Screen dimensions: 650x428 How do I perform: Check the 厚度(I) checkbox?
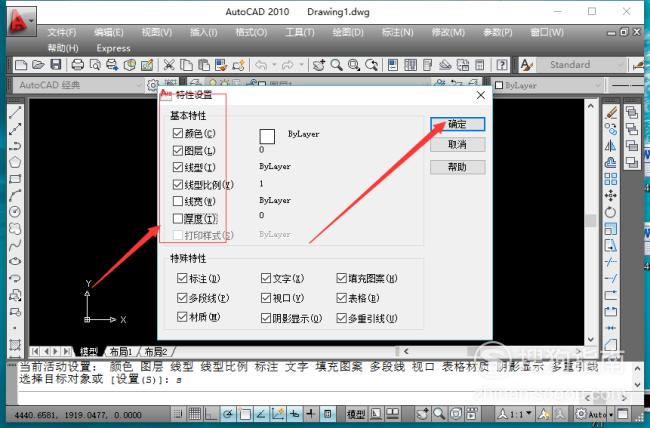[178, 218]
